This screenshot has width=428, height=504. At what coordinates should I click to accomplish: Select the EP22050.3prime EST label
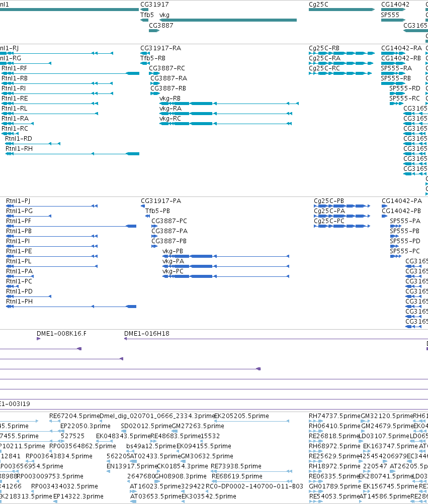pos(85,426)
